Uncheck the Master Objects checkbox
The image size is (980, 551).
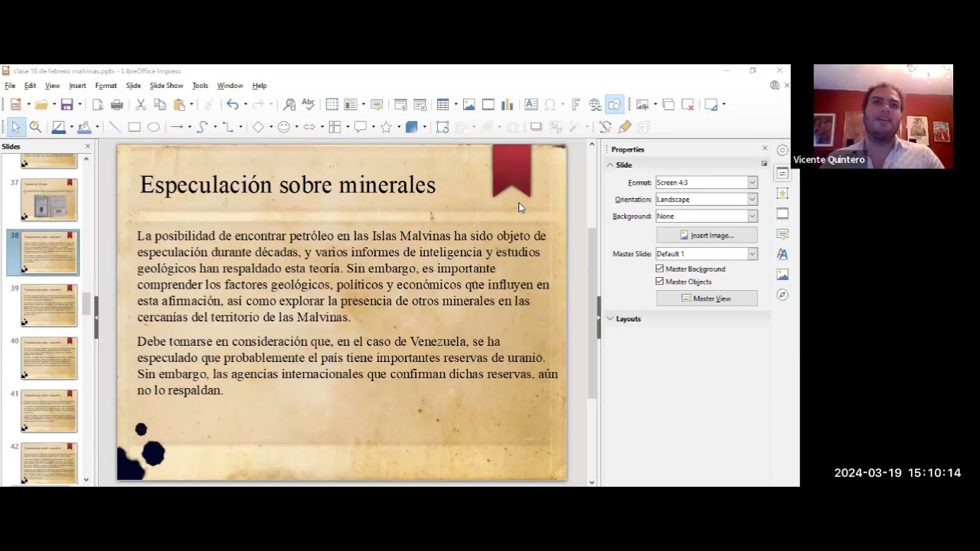pyautogui.click(x=660, y=282)
